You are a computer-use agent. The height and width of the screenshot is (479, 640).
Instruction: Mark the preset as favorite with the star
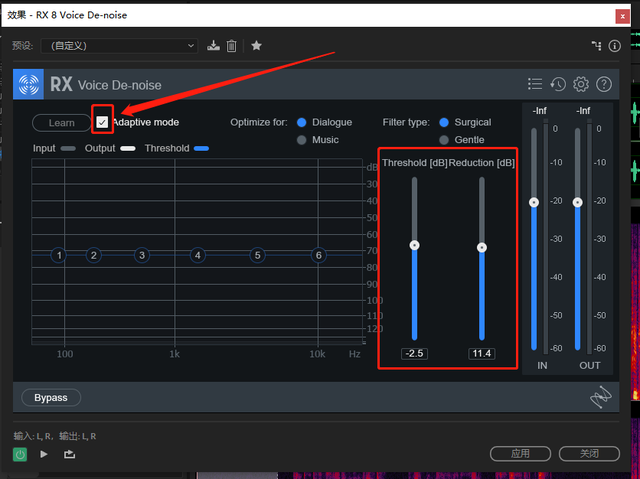(256, 45)
